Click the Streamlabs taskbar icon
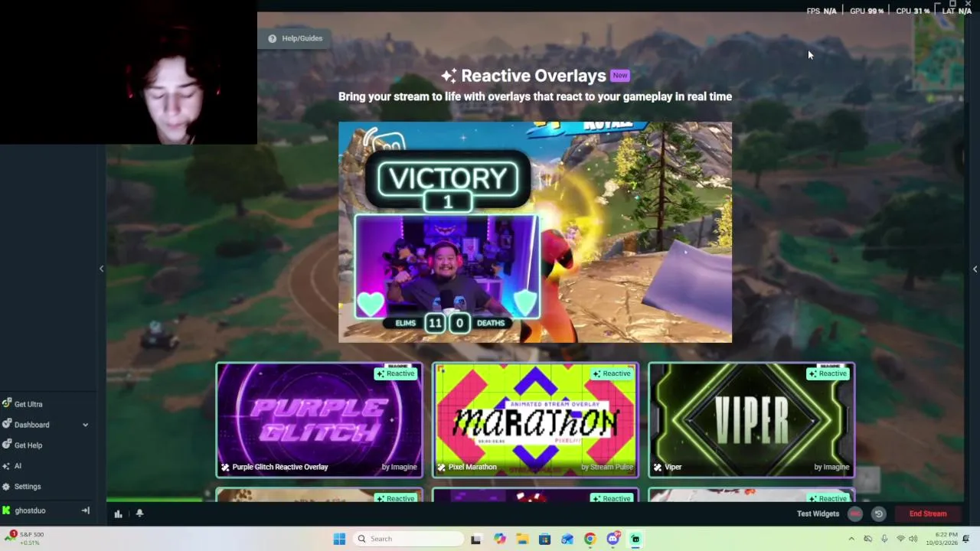 635,539
